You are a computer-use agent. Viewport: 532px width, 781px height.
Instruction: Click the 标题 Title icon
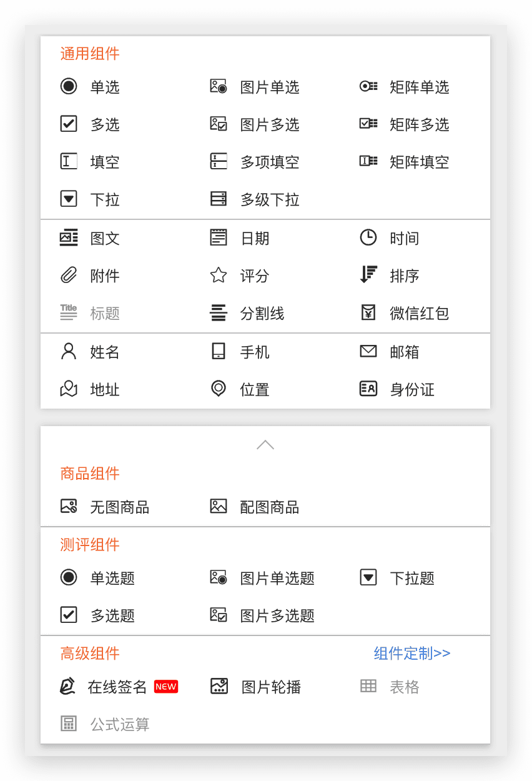pos(69,312)
